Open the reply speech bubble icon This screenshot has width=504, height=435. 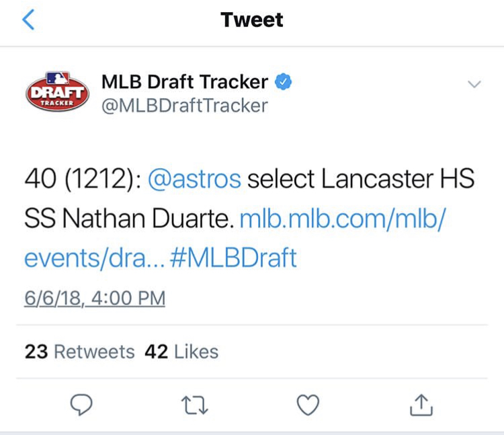(81, 405)
